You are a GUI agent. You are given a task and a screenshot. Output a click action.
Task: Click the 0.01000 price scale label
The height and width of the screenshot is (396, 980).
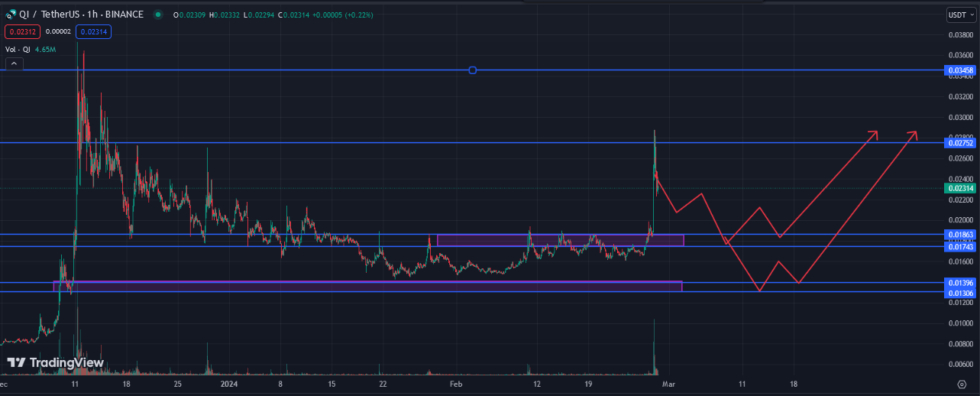960,323
